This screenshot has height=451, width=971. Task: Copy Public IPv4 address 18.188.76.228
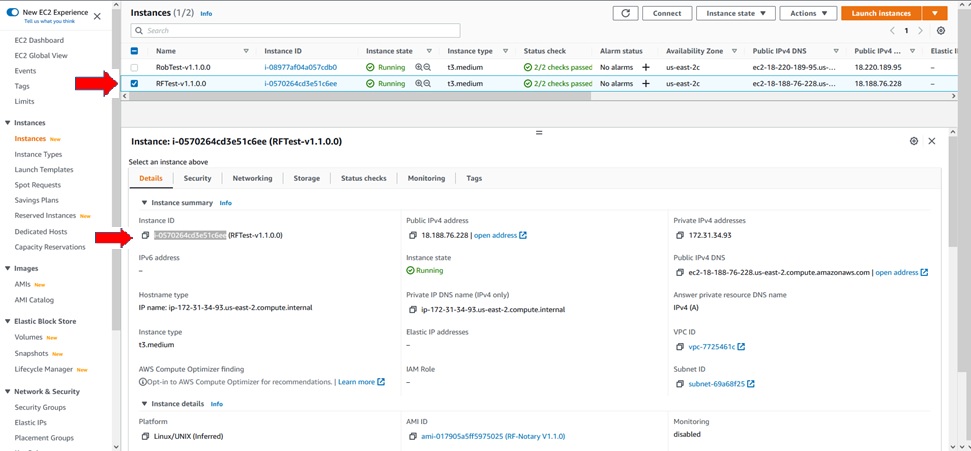pyautogui.click(x=413, y=235)
